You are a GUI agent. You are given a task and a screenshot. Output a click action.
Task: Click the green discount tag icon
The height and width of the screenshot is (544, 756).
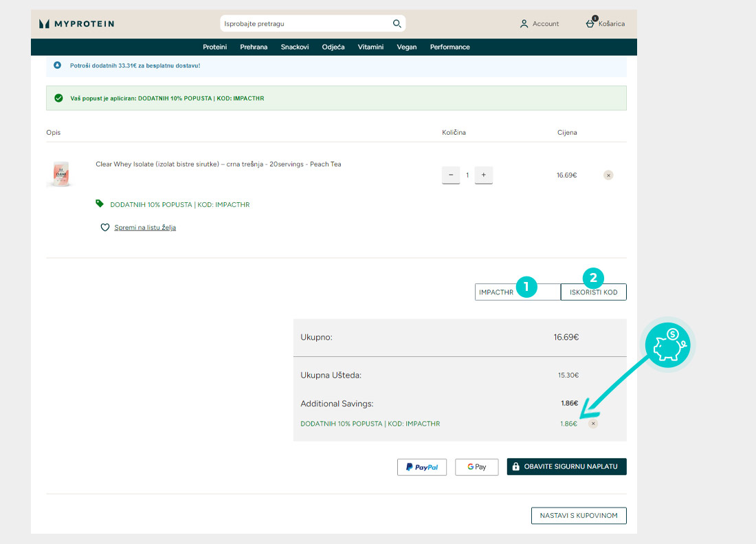coord(100,204)
